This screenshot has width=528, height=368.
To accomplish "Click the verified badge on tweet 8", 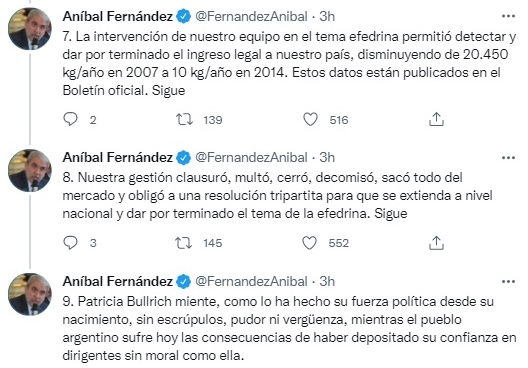I will (184, 158).
